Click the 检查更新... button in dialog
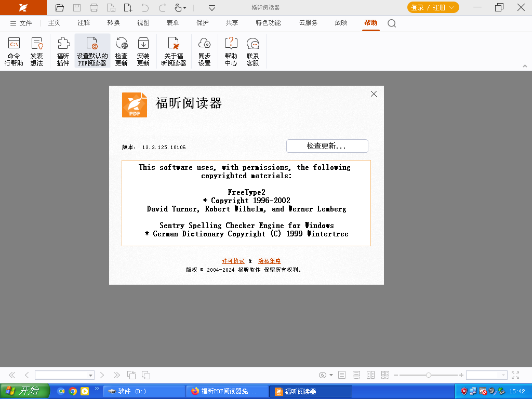 coord(327,146)
